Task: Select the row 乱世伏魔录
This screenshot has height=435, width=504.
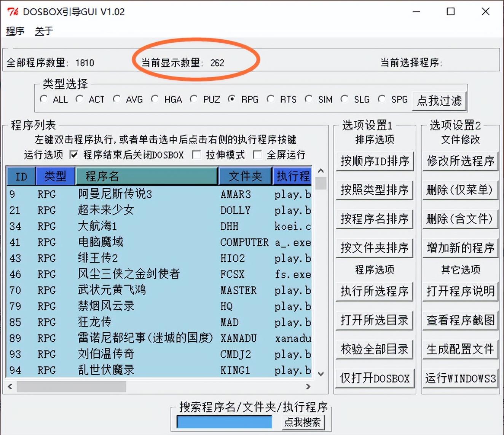Action: [159, 370]
